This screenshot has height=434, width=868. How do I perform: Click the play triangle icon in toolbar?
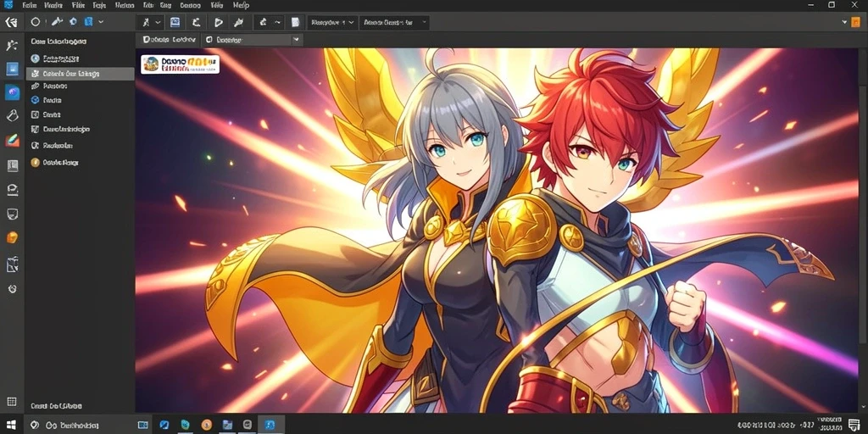coord(219,23)
